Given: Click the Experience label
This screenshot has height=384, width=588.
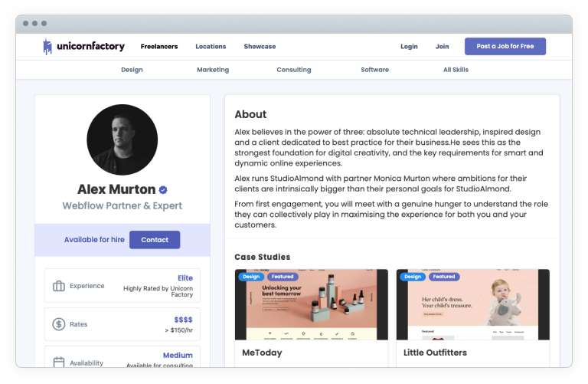Looking at the screenshot, I should coord(87,286).
